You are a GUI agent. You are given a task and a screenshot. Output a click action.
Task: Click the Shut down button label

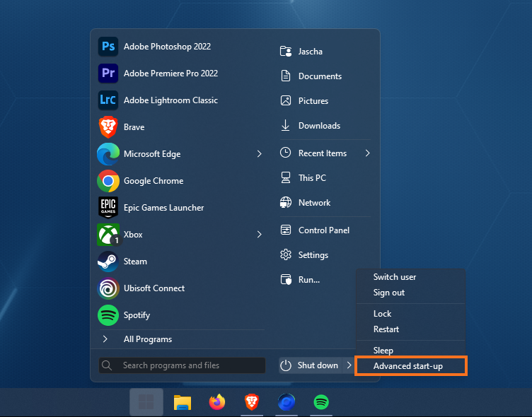318,365
